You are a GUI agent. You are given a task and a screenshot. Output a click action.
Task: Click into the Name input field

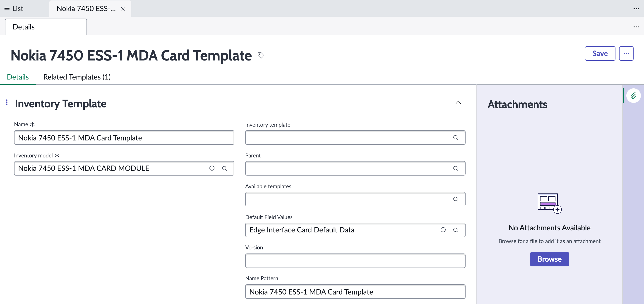click(x=124, y=138)
